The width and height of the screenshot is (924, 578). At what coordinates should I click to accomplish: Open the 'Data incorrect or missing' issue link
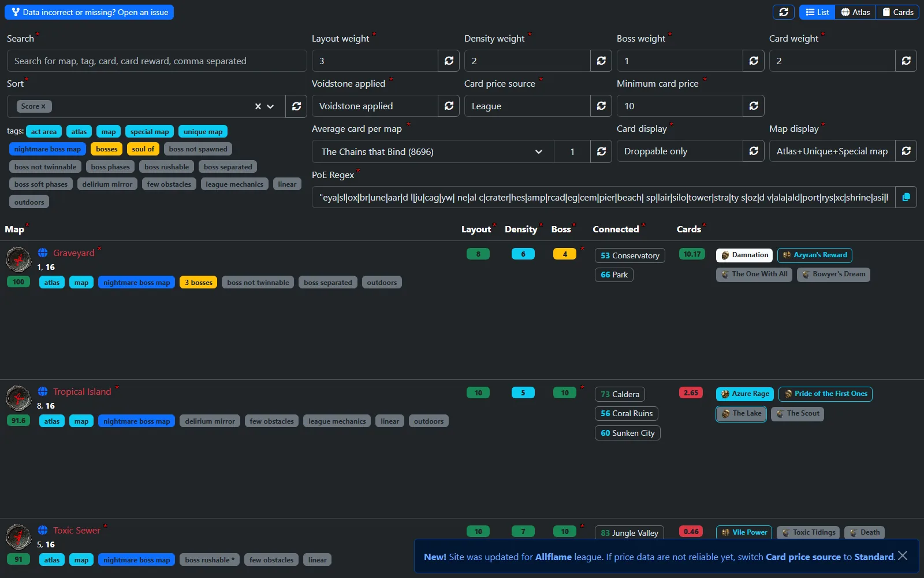[90, 12]
